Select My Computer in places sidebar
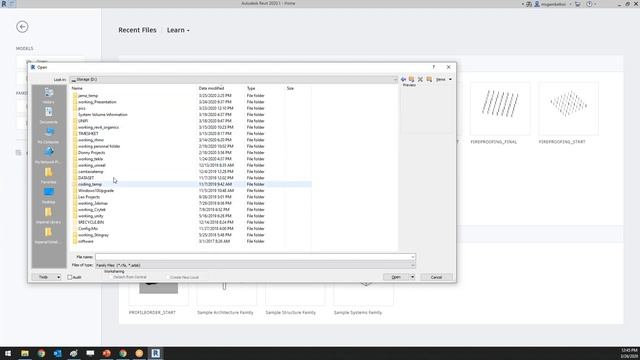Viewport: 640px width, 360px height. click(x=49, y=135)
